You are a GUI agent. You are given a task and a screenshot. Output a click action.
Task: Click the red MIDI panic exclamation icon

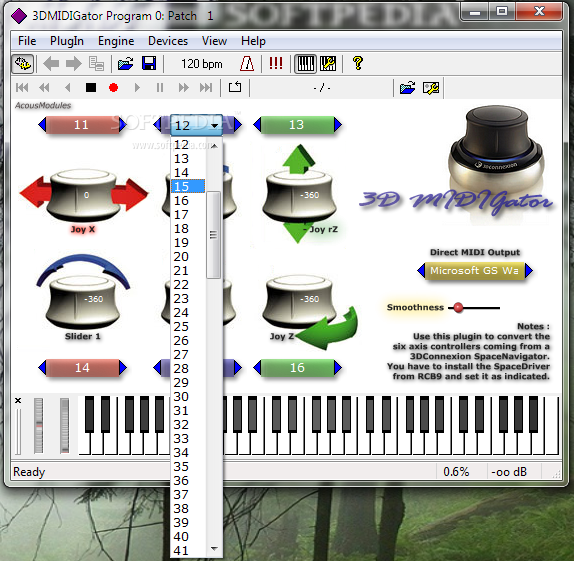tap(276, 64)
